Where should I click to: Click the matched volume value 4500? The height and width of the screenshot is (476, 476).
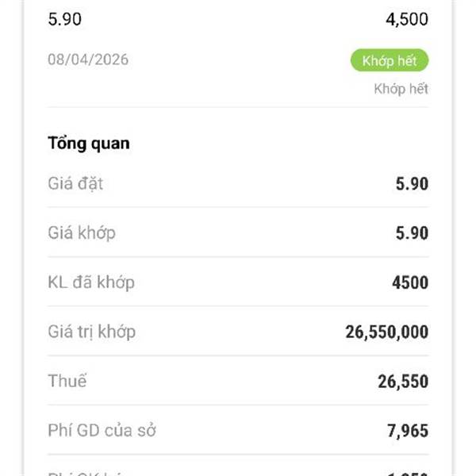(x=409, y=282)
